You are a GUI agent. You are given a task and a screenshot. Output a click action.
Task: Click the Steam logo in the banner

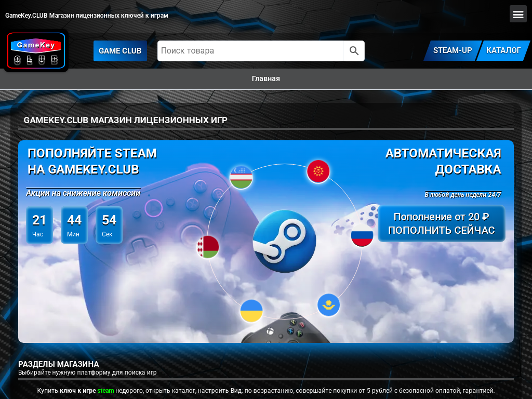click(284, 241)
